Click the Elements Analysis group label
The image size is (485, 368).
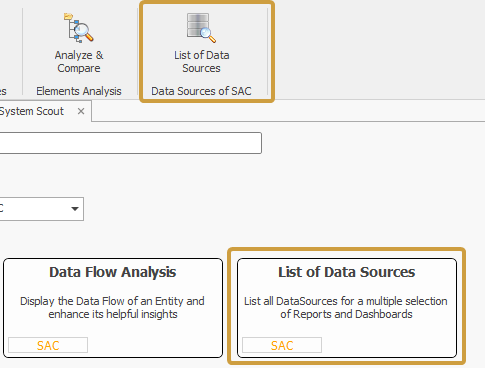(79, 91)
